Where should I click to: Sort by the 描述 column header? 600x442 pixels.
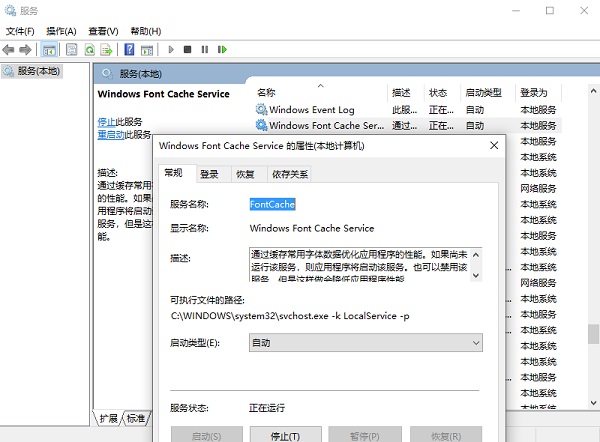[x=406, y=92]
